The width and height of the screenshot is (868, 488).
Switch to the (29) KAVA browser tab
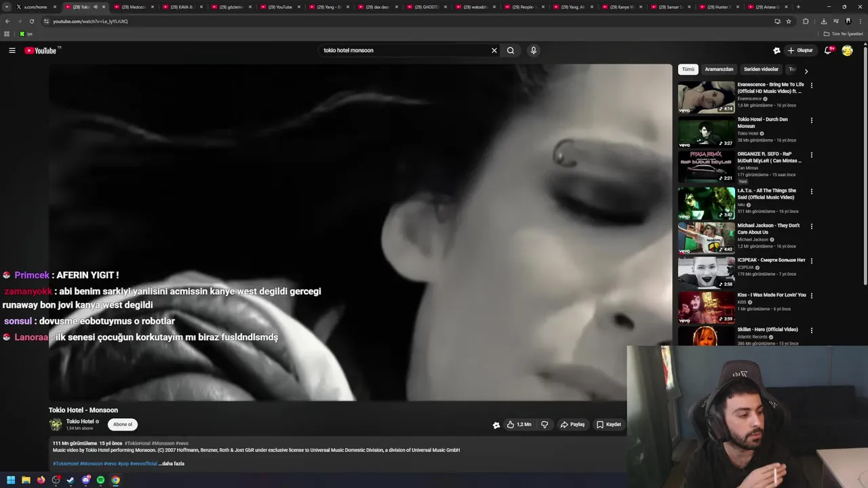click(x=182, y=7)
